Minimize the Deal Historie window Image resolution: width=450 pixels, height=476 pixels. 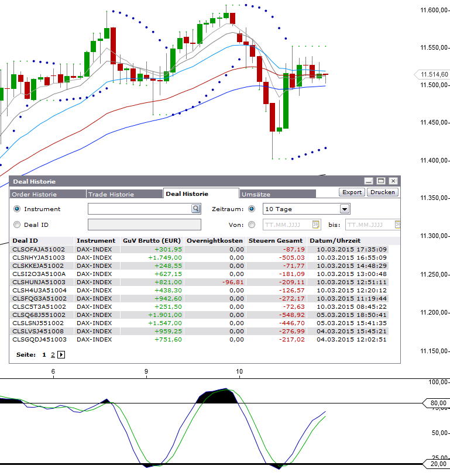tap(369, 181)
